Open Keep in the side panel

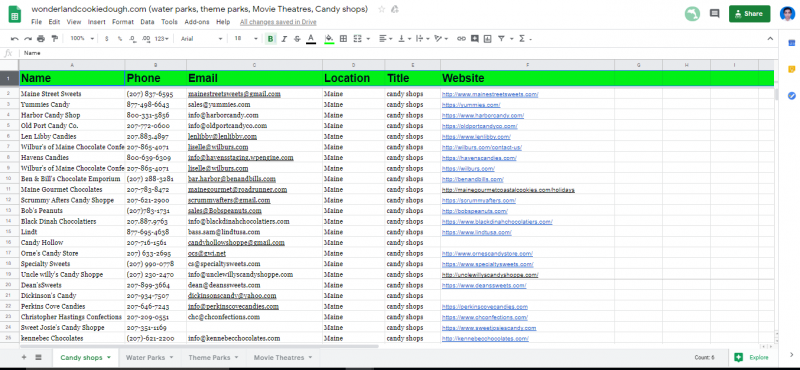click(x=791, y=69)
